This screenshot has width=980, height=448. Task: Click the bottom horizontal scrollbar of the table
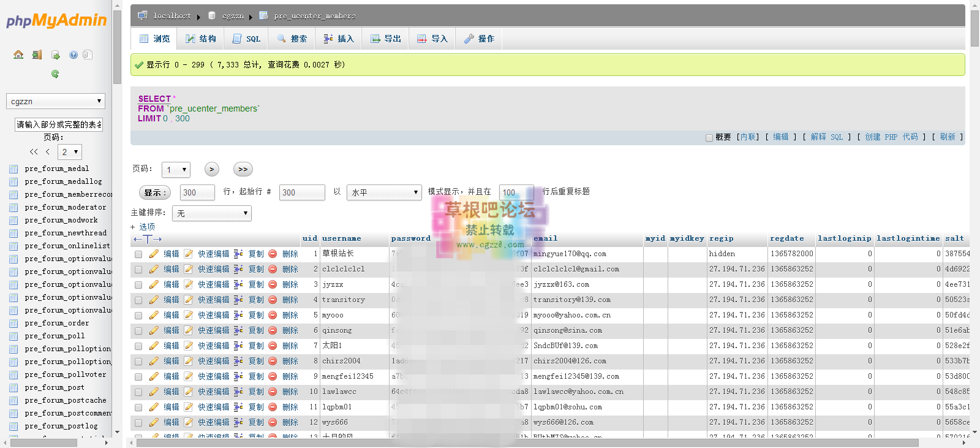click(527, 442)
